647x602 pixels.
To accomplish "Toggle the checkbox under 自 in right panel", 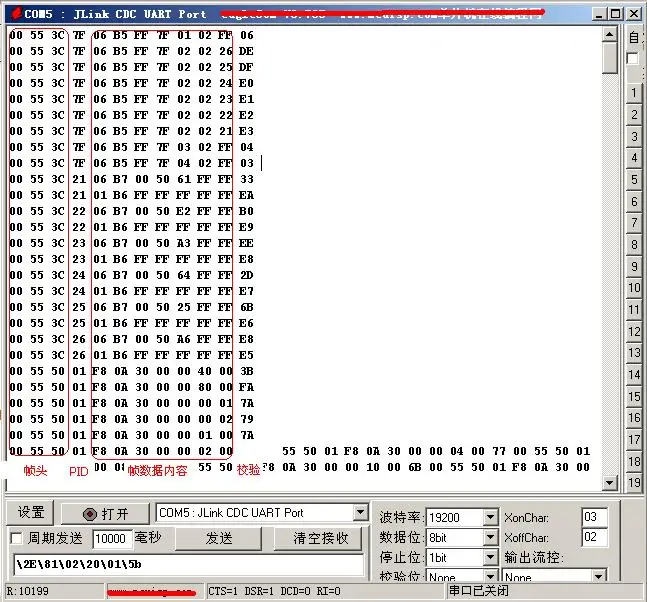I will click(632, 59).
